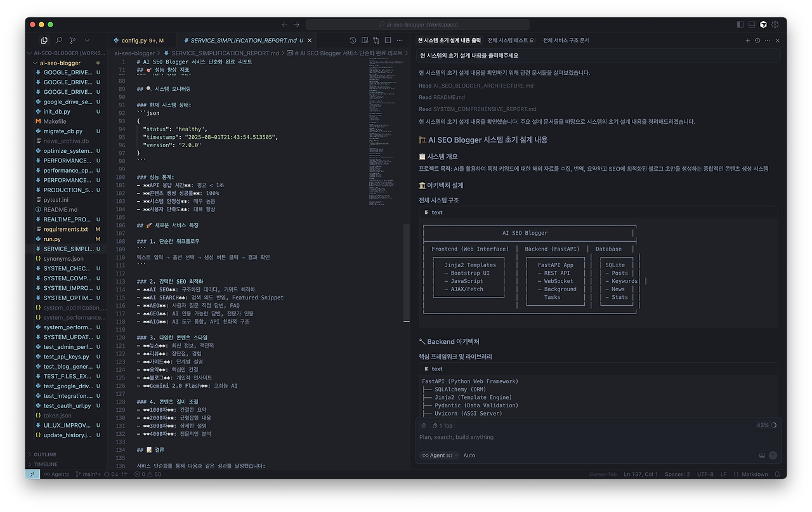This screenshot has width=812, height=512.
Task: Open the Search view icon
Action: [x=59, y=40]
